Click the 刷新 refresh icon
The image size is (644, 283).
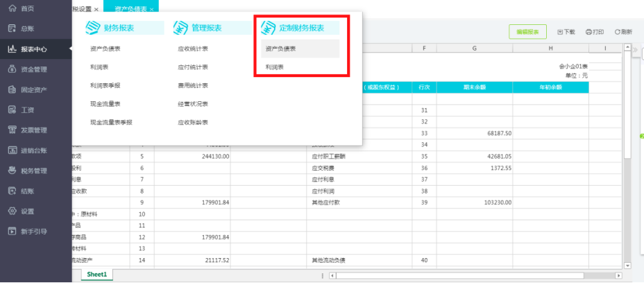pos(617,32)
